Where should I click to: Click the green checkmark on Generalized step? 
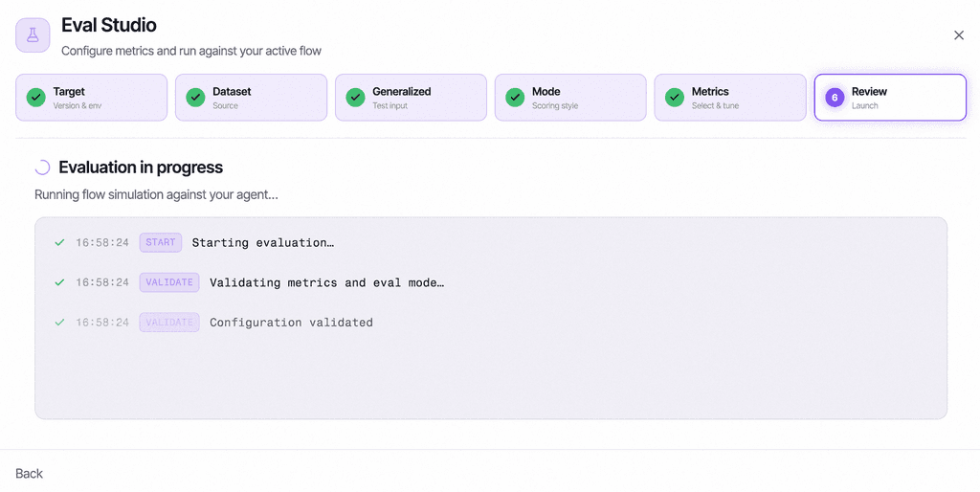[356, 98]
